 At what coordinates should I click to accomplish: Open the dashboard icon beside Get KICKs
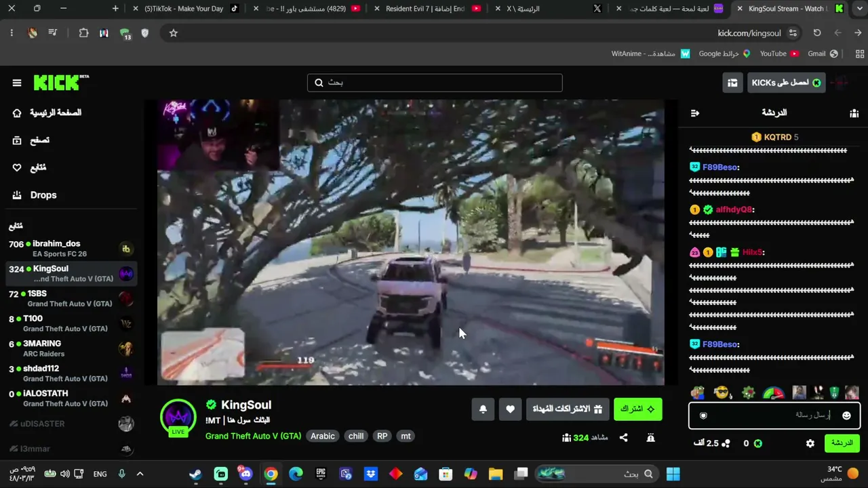(732, 83)
